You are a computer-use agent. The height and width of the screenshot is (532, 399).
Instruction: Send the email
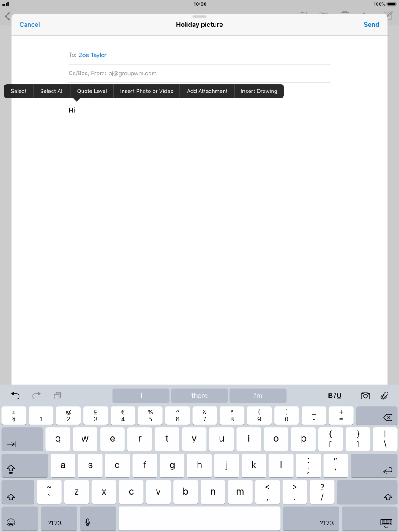pyautogui.click(x=371, y=25)
